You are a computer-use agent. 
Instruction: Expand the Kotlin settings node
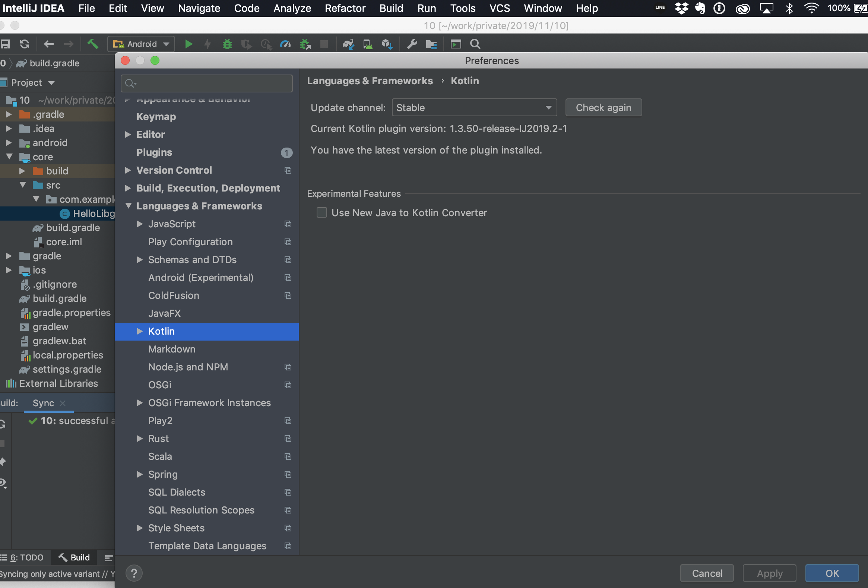coord(140,331)
